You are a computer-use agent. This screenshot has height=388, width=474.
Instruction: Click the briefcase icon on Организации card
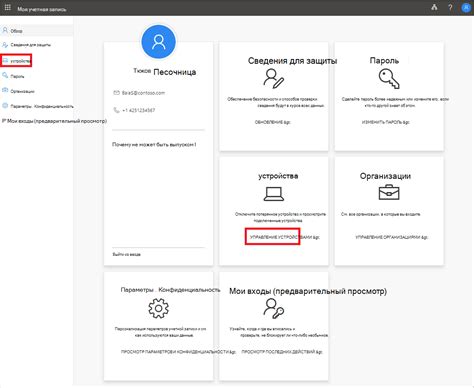coord(389,193)
